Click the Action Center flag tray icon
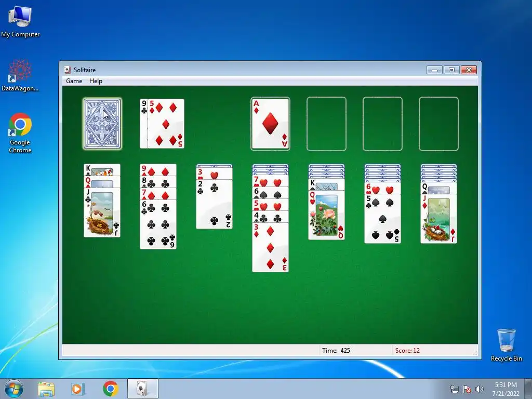Screen dimensions: 532x399 pos(467,389)
